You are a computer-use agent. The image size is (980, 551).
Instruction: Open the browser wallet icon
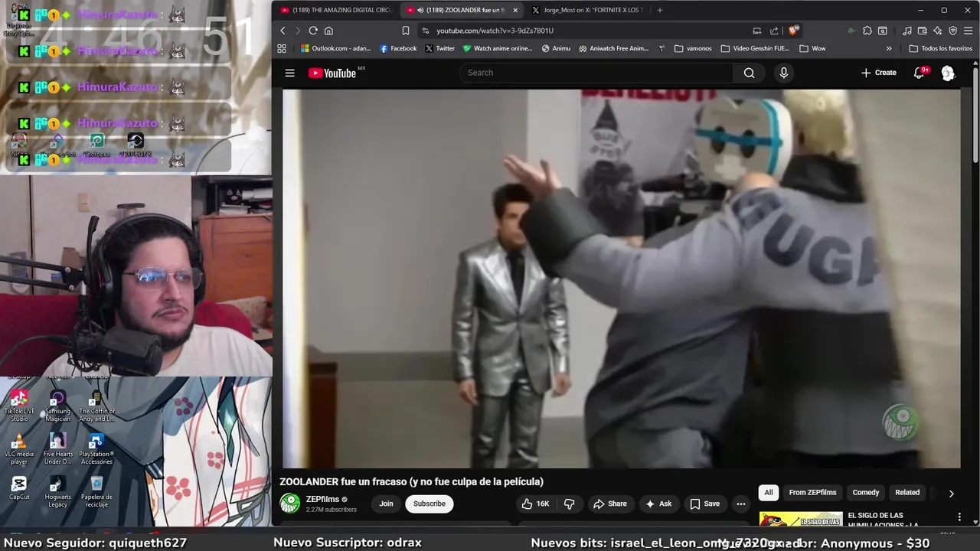coord(923,31)
